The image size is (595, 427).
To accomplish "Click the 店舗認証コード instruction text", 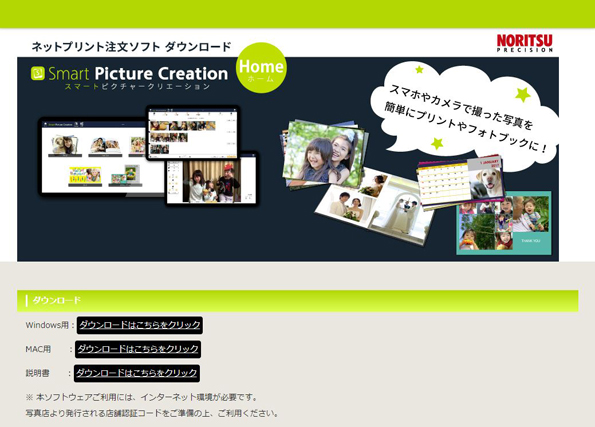I will tap(152, 413).
